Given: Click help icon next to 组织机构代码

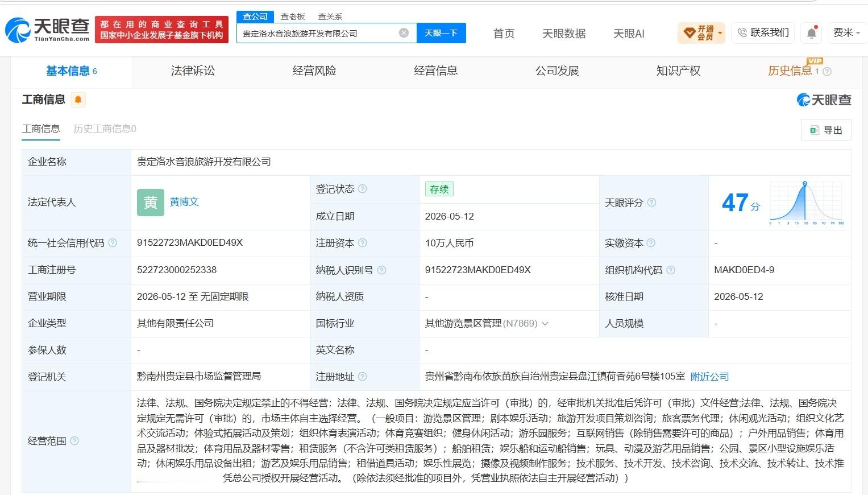Looking at the screenshot, I should pos(670,270).
